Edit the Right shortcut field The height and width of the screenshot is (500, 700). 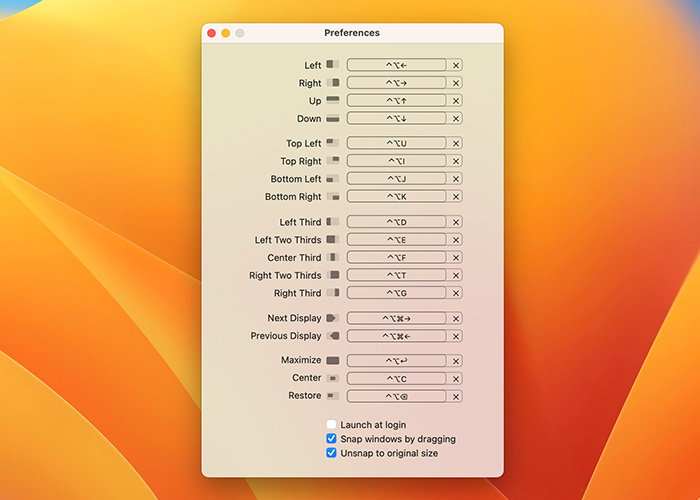coord(396,83)
